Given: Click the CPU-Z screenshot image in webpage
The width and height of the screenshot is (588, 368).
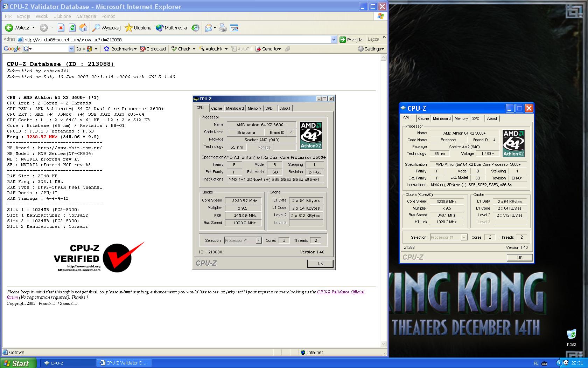Looking at the screenshot, I should (264, 182).
